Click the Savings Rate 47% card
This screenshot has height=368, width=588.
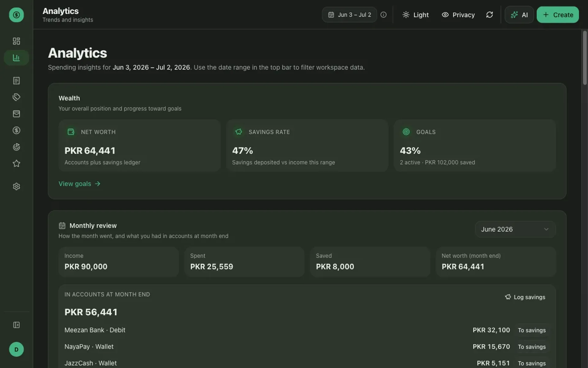307,146
